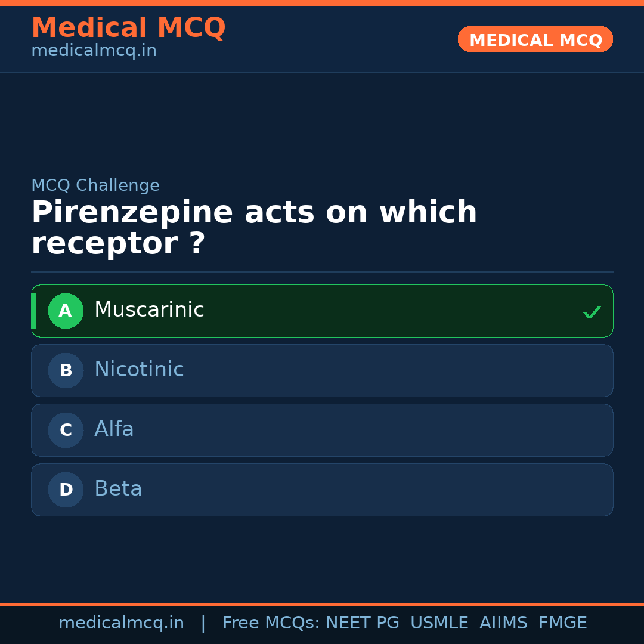Open the medicalmcq.in link in header

[94, 51]
